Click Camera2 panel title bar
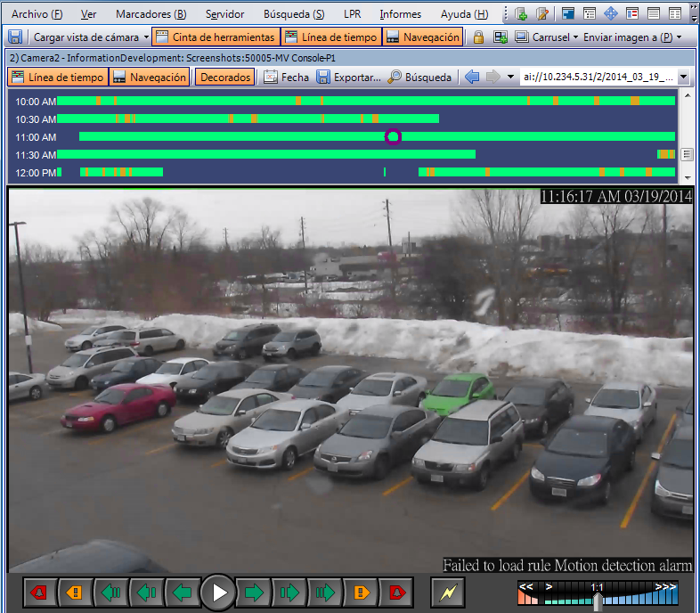This screenshot has width=700, height=613. coord(351,58)
